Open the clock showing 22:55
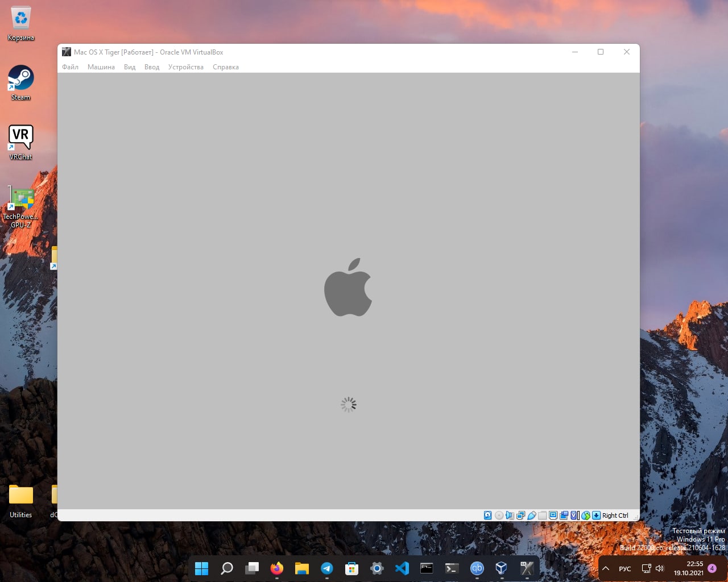728x582 pixels. tap(689, 568)
